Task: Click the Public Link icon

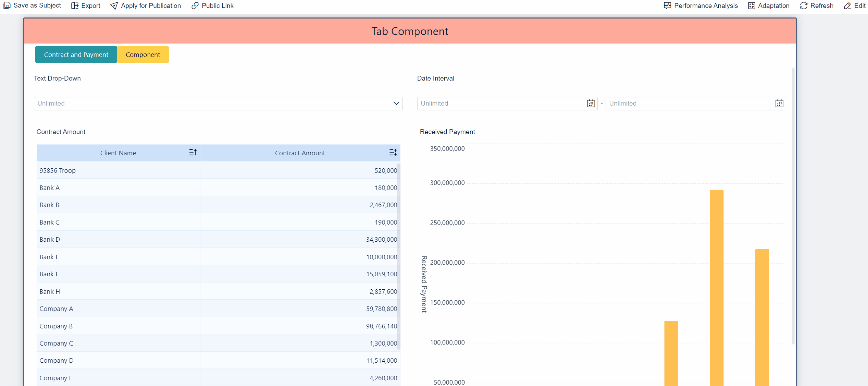Action: [x=195, y=5]
